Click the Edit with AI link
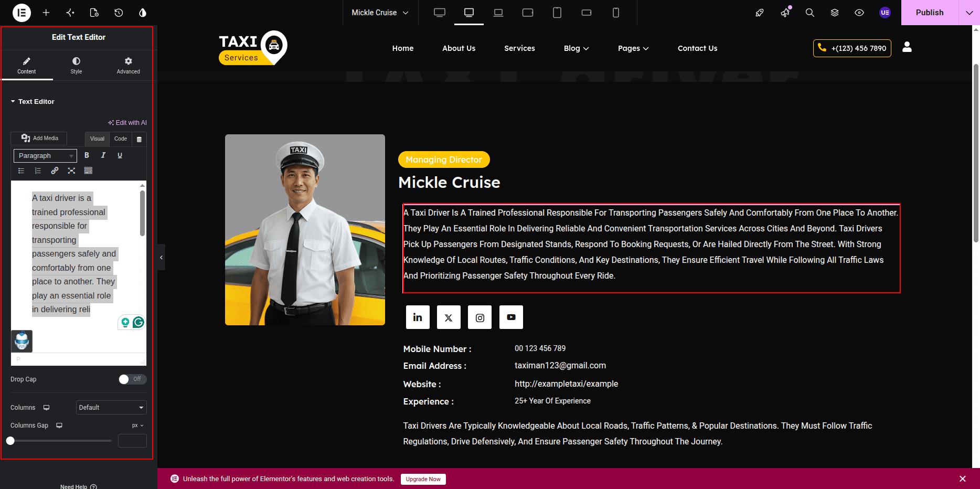This screenshot has height=489, width=980. pos(127,123)
